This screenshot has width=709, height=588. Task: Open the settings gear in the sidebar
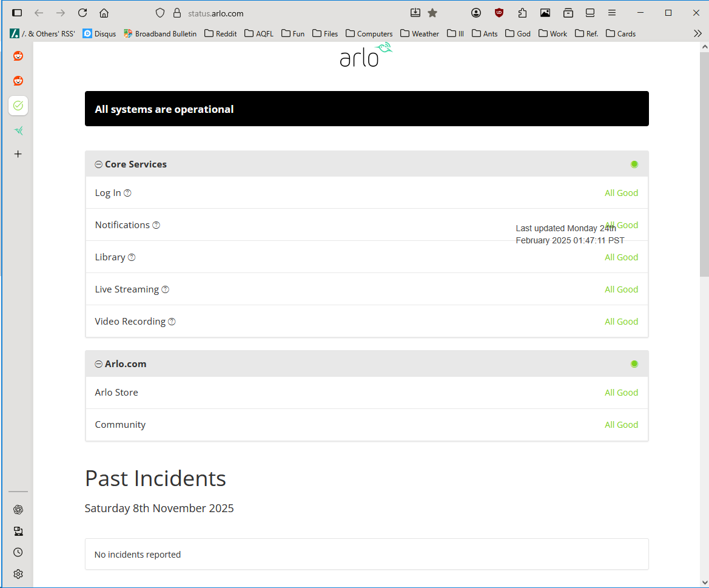click(18, 574)
